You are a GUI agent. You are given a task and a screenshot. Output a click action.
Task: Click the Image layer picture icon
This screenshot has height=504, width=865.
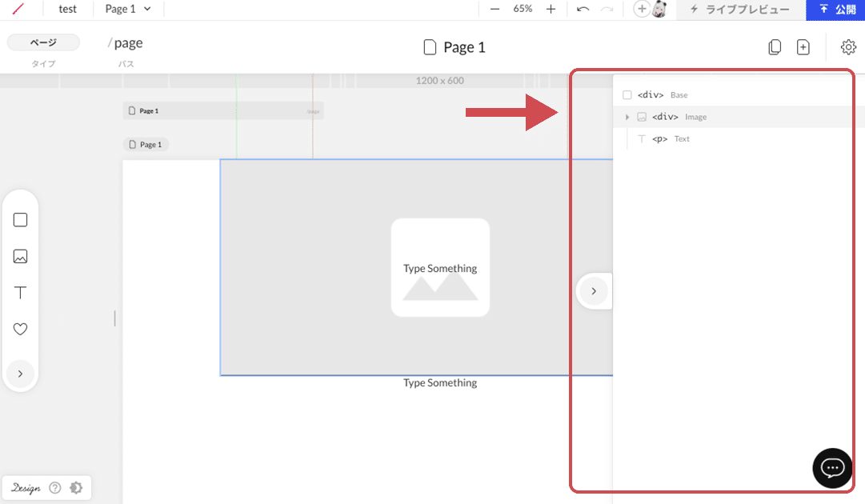(642, 117)
